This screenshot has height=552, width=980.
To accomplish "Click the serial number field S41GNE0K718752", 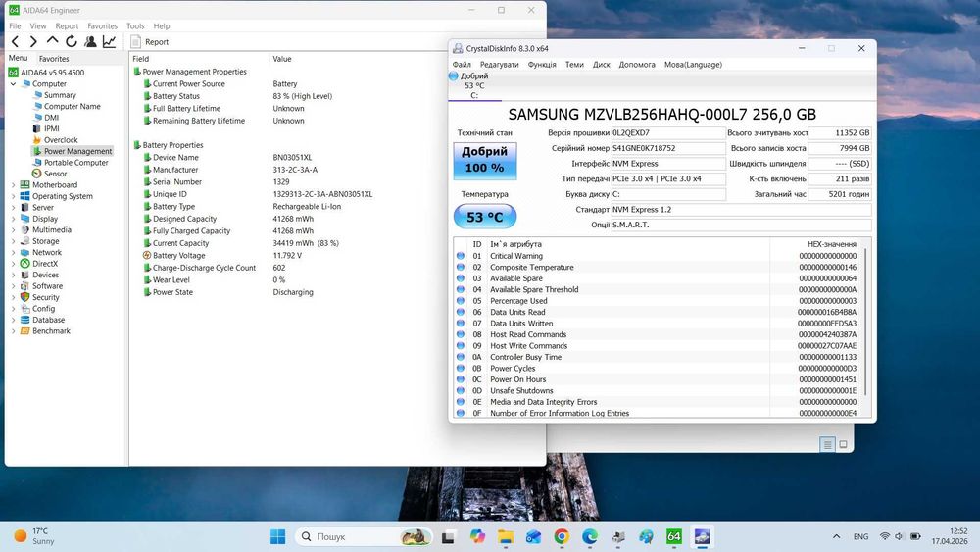I will point(668,148).
